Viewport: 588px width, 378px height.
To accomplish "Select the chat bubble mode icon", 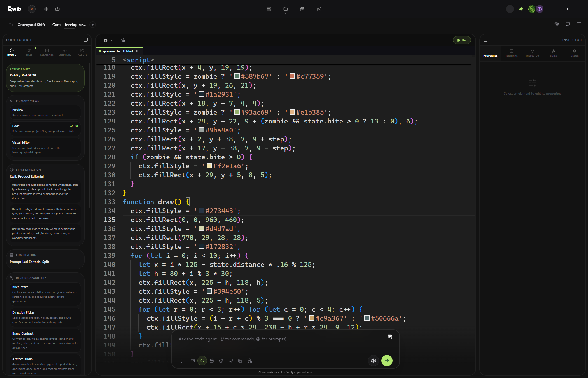I will (183, 361).
